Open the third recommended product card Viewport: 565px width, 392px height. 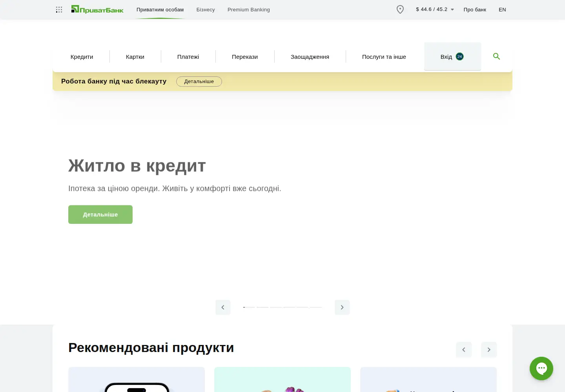pyautogui.click(x=428, y=379)
